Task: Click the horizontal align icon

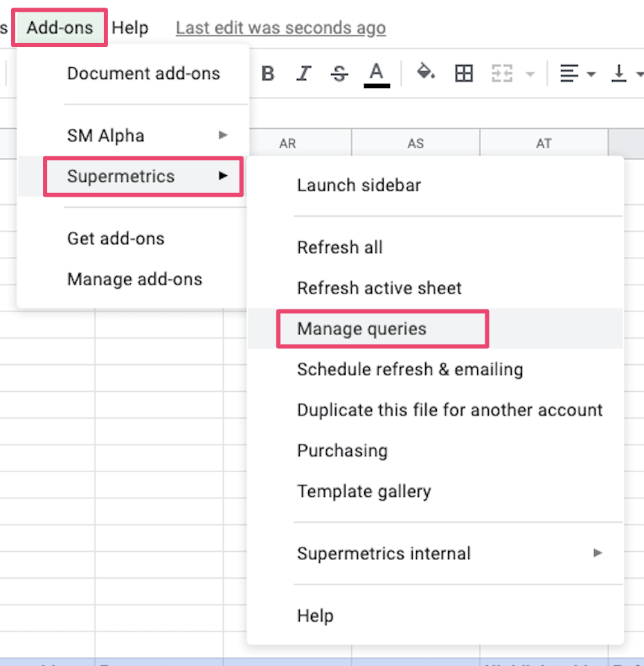Action: point(569,73)
